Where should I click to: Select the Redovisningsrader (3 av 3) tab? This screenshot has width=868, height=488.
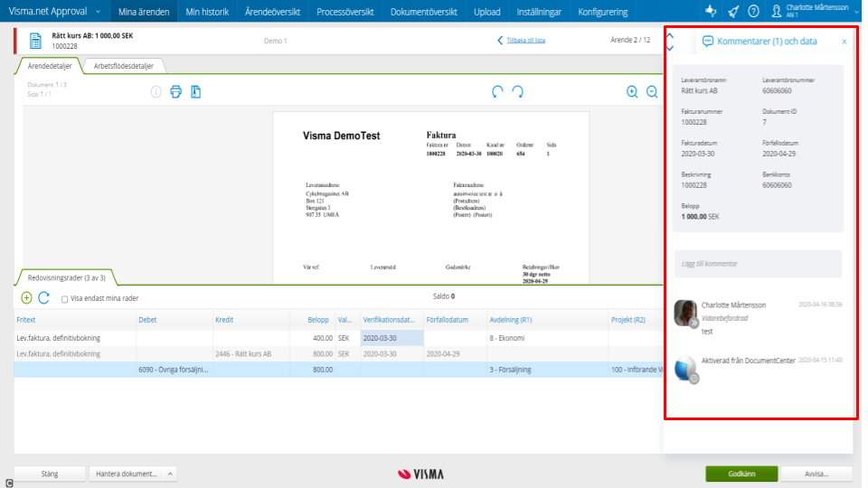[x=66, y=277]
